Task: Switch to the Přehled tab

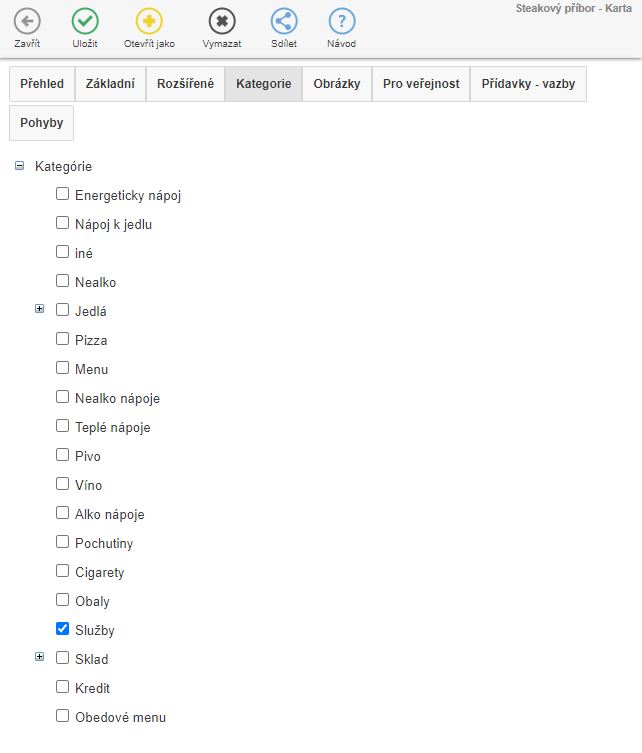Action: pos(42,84)
